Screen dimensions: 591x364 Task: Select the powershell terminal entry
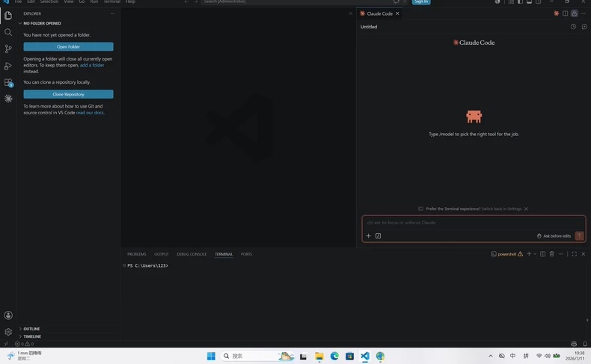(x=506, y=254)
